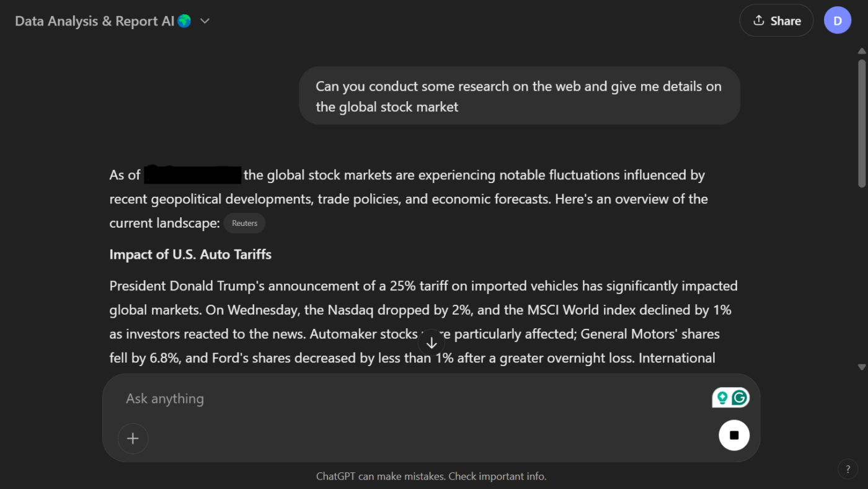Open the purple D profile avatar
The image size is (868, 489).
click(838, 20)
